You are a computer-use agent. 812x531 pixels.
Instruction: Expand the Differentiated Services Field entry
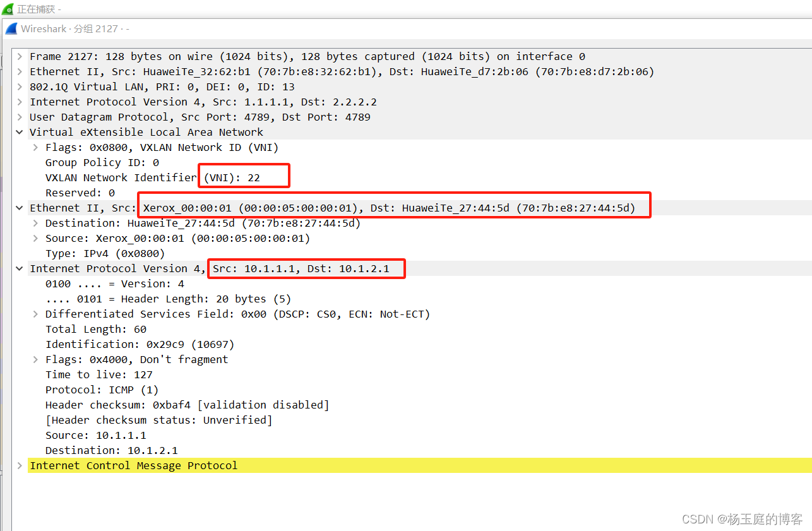35,314
